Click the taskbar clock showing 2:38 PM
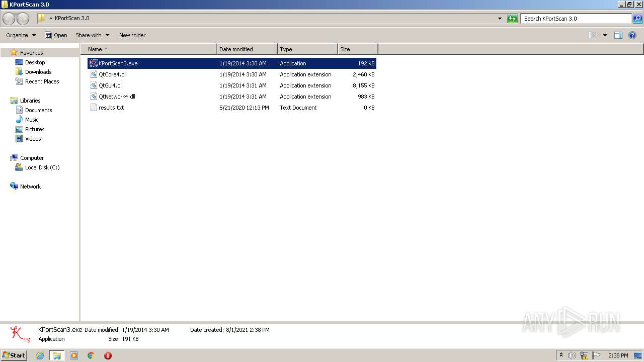This screenshot has width=644, height=362. [618, 355]
